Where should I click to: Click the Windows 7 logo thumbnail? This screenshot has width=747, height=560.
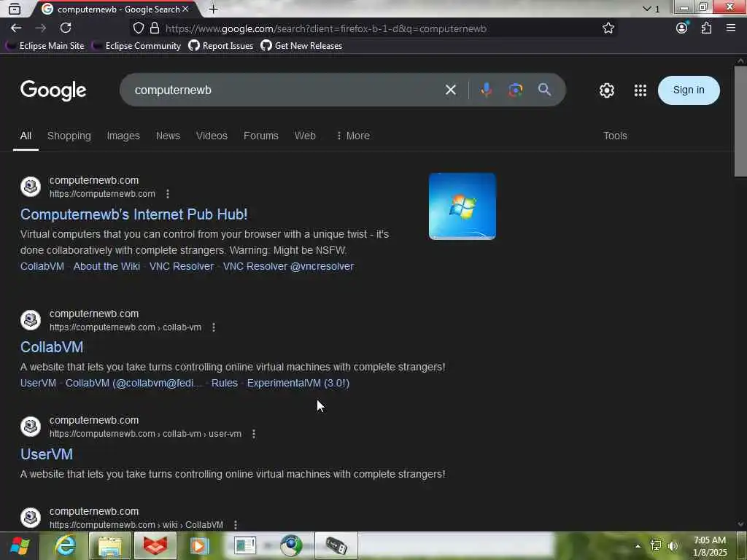point(462,206)
